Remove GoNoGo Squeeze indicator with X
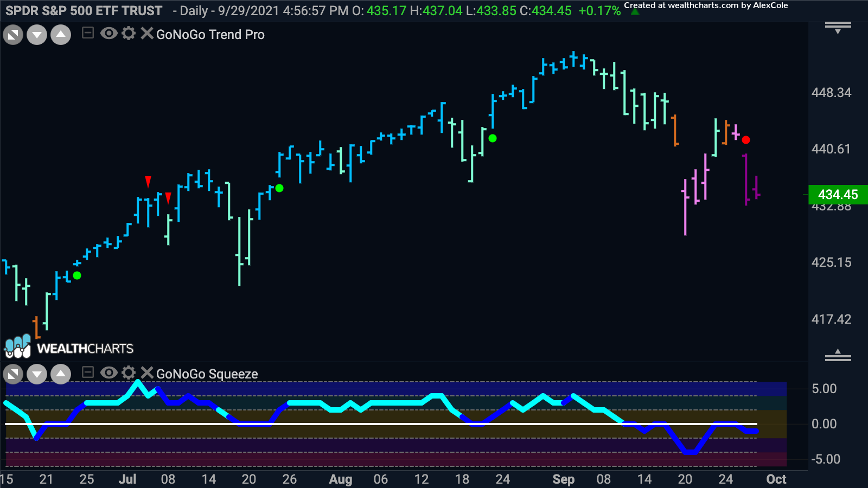Viewport: 868px width, 488px height. tap(146, 373)
